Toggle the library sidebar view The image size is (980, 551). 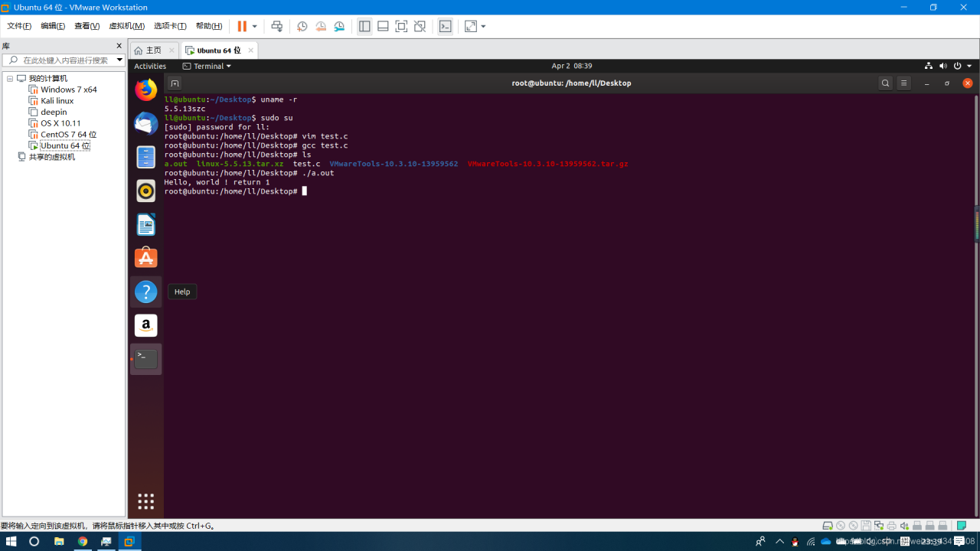coord(364,26)
